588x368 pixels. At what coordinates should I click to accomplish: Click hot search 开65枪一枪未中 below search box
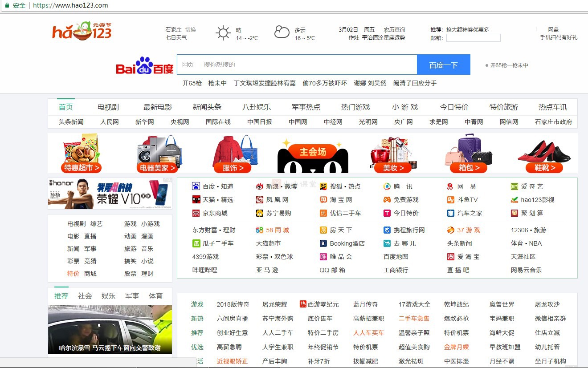204,83
